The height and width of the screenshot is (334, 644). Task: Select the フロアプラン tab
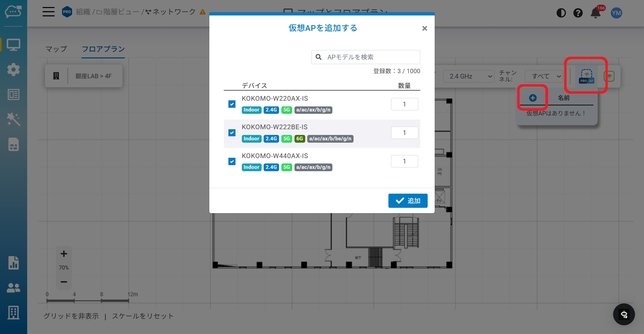click(x=103, y=49)
